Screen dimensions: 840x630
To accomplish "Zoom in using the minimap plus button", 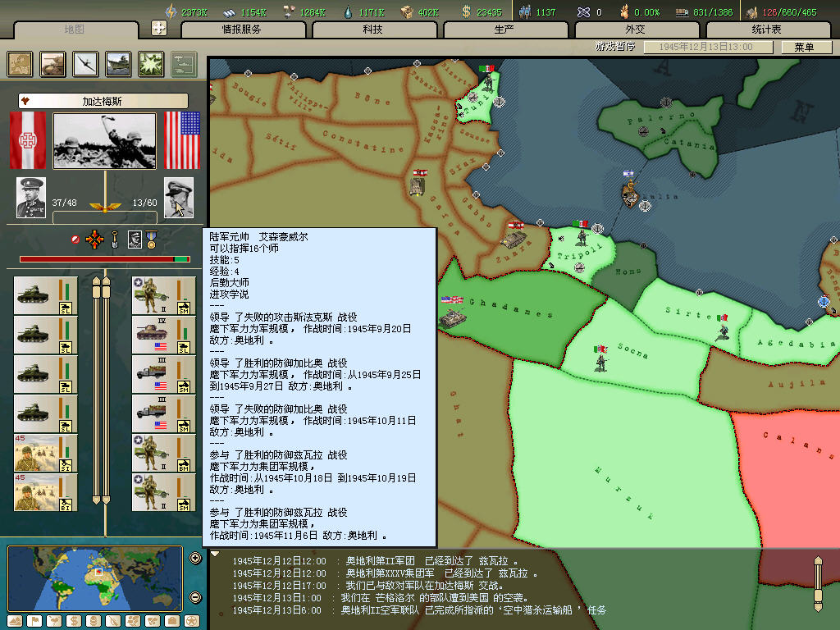I will 195,559.
